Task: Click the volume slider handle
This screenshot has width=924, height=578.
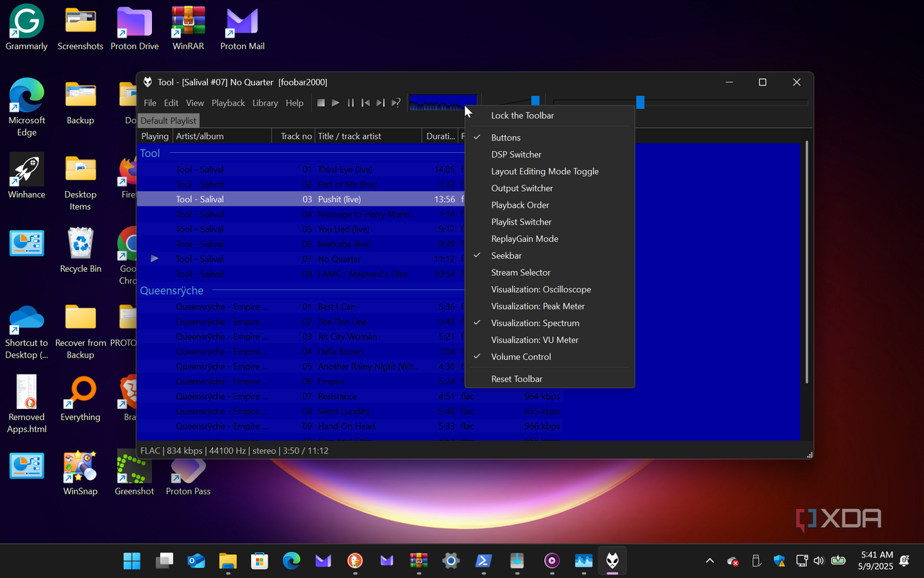Action: [535, 101]
